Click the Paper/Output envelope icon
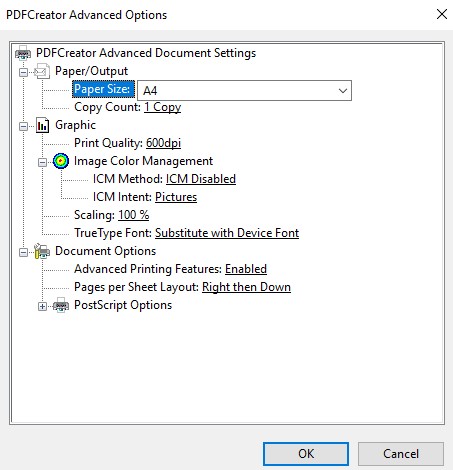453x470 pixels. click(x=42, y=71)
